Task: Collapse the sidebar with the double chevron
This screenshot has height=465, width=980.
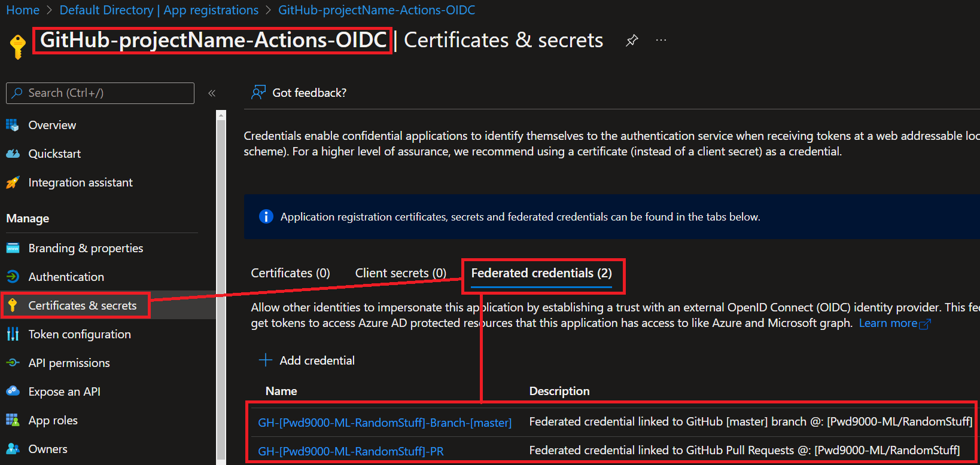Action: pos(212,93)
